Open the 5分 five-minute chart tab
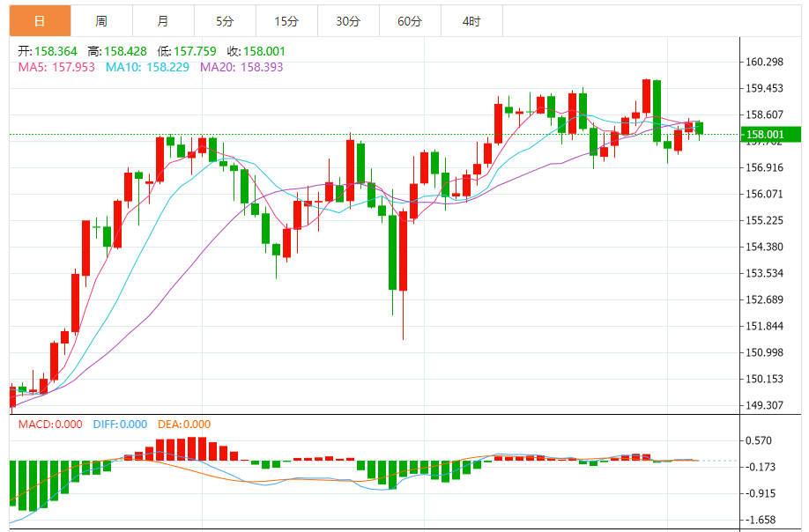Screen dimensions: 809x532 (225, 21)
